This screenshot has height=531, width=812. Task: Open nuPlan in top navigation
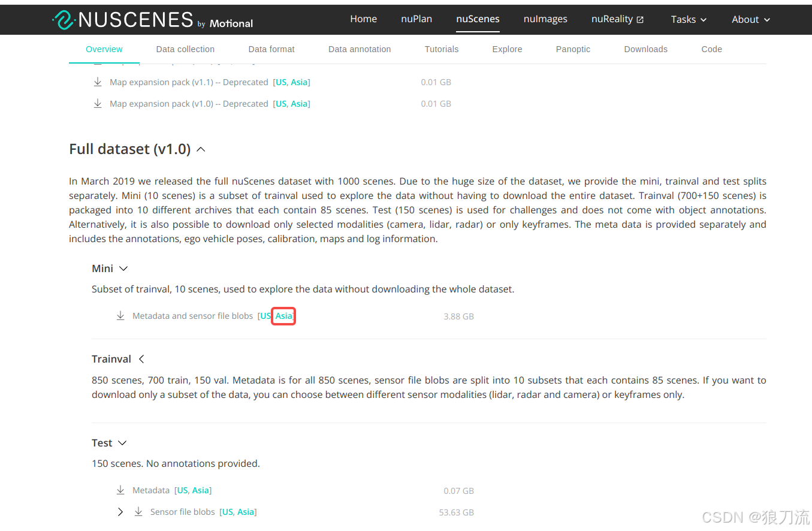[416, 19]
